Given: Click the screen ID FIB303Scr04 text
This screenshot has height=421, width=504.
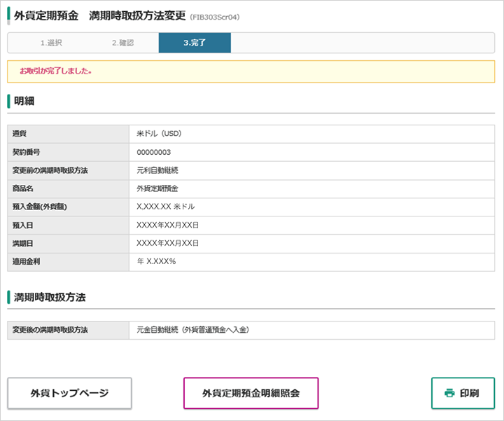Looking at the screenshot, I should point(215,17).
